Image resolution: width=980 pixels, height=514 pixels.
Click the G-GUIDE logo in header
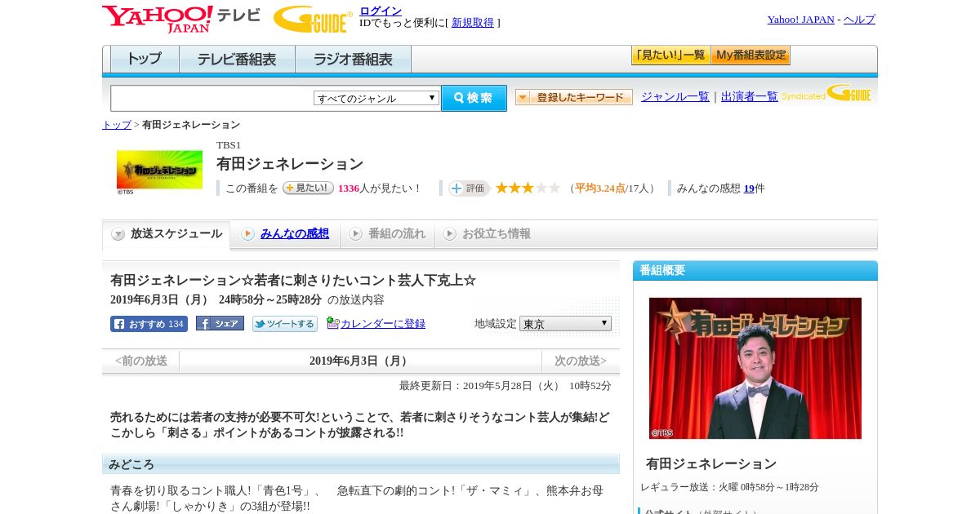pyautogui.click(x=313, y=19)
